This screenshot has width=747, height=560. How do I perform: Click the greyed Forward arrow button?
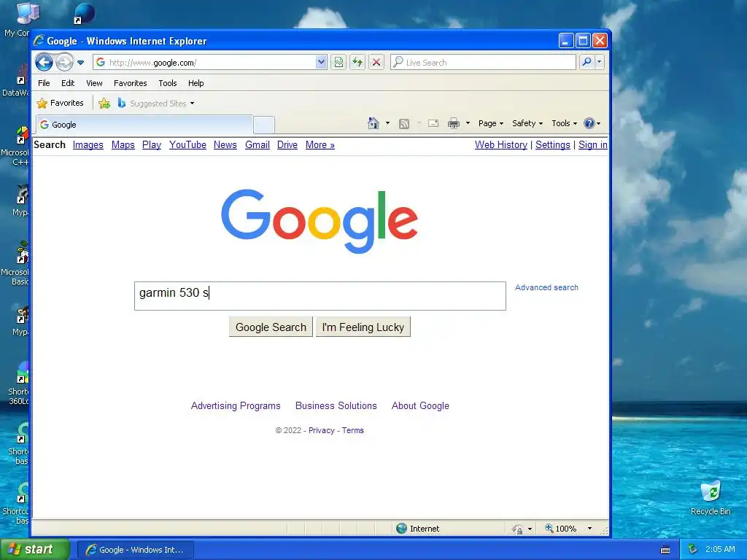click(x=64, y=63)
